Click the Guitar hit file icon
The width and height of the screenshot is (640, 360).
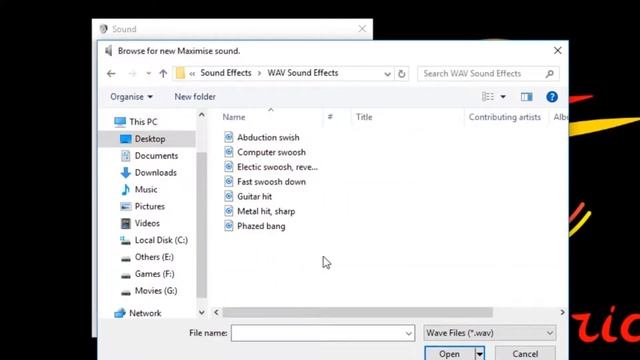click(229, 196)
